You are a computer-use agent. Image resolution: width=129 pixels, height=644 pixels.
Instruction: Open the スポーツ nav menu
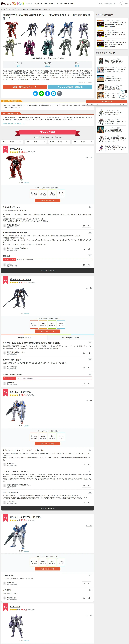60,4
